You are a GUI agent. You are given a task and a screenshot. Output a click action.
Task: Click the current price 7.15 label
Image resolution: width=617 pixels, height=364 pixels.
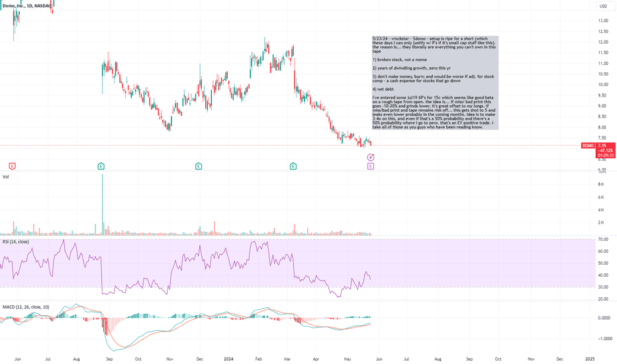click(602, 146)
